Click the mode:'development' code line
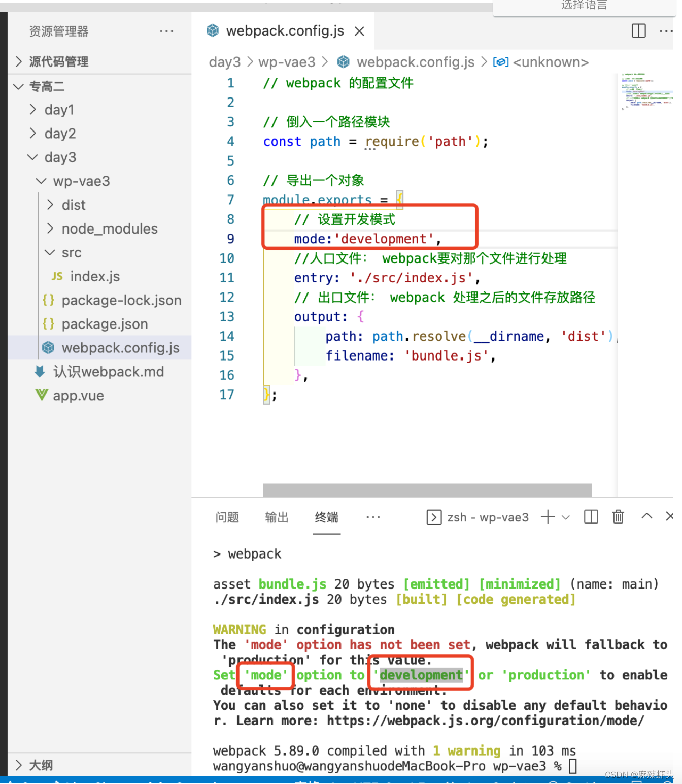Screen dimensions: 682x784 pos(367,239)
